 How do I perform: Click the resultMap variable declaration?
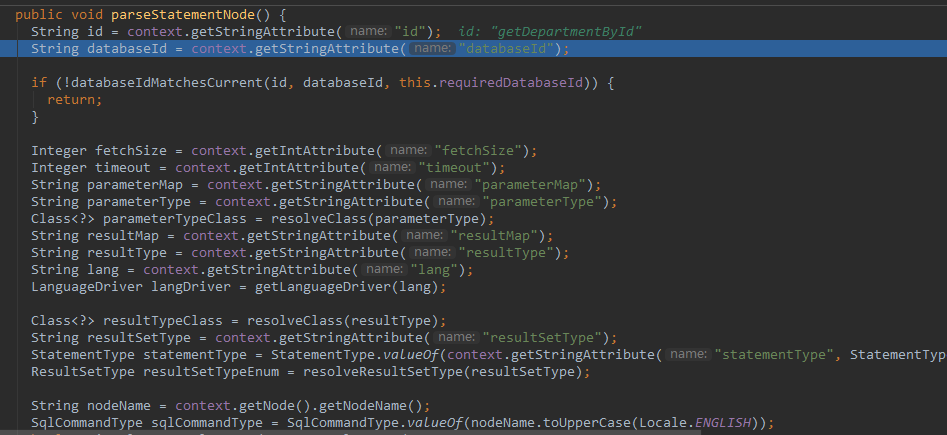123,235
